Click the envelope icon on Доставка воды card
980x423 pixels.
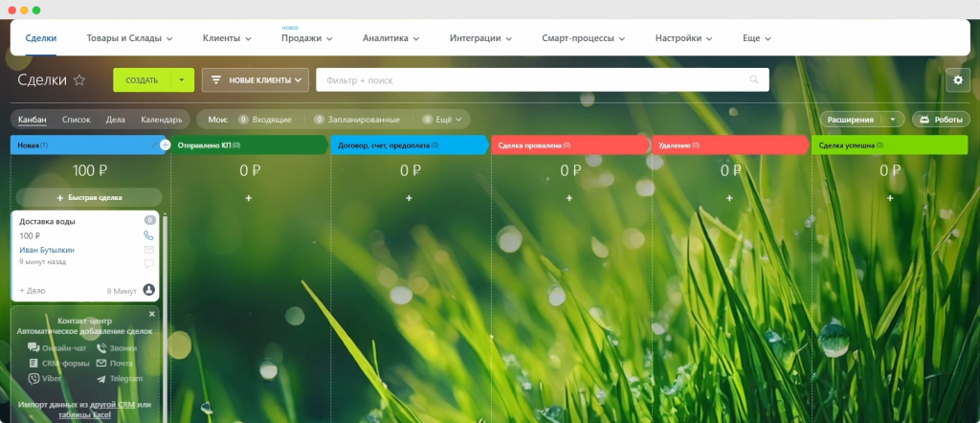(x=148, y=250)
